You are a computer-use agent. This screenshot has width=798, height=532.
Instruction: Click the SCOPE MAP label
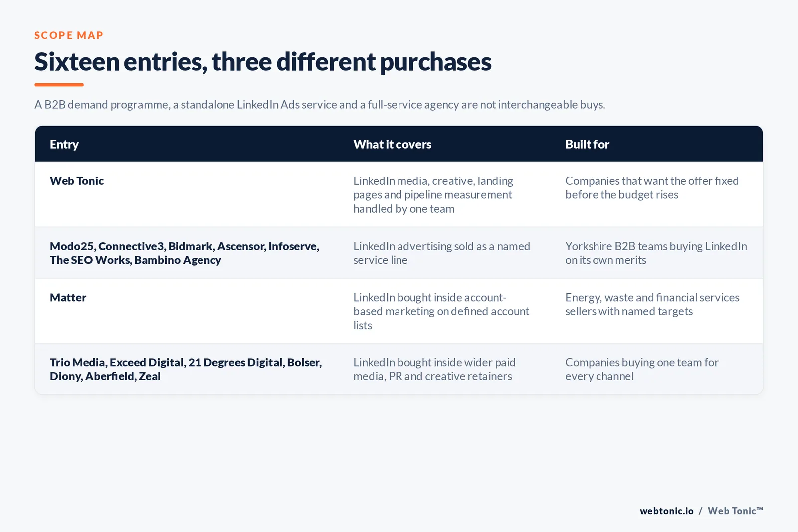[x=69, y=35]
